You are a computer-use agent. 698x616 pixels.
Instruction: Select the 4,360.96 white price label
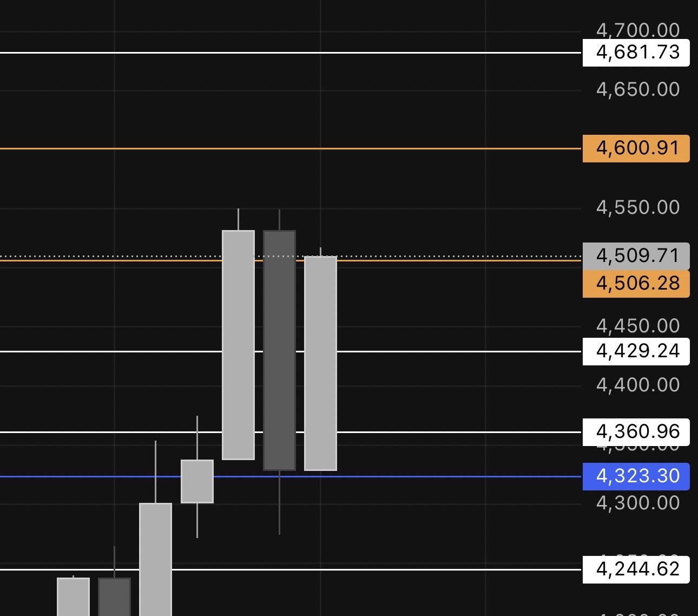pos(636,432)
